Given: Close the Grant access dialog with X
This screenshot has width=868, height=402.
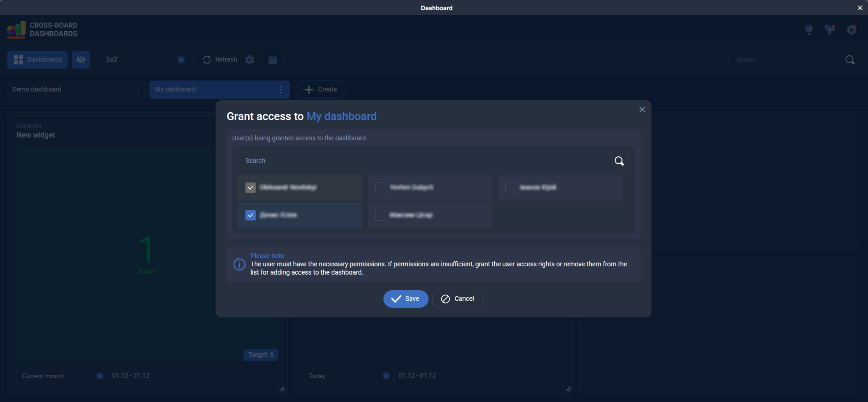Looking at the screenshot, I should tap(642, 109).
